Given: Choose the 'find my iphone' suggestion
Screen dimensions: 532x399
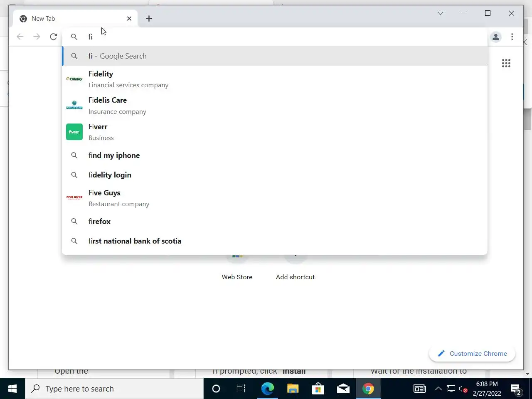Looking at the screenshot, I should click(x=275, y=155).
